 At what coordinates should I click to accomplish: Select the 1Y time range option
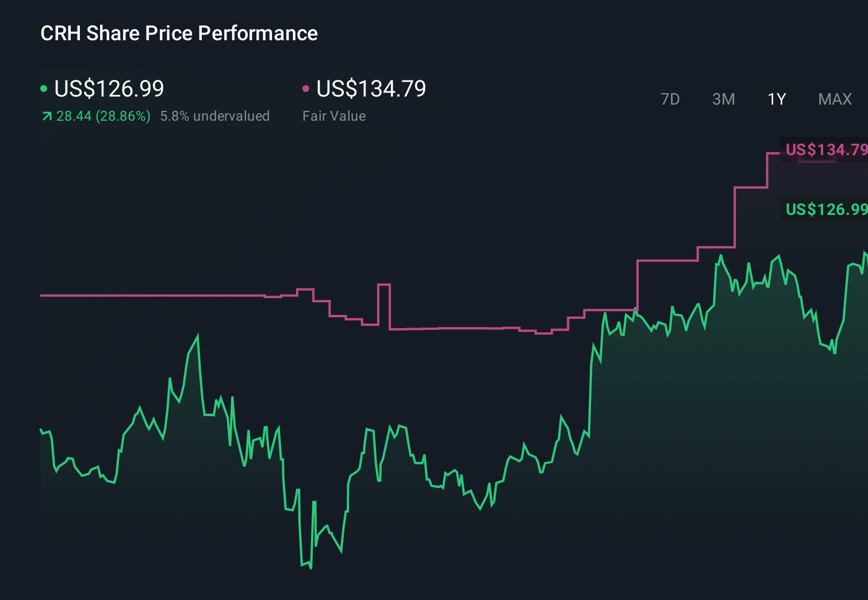point(776,99)
